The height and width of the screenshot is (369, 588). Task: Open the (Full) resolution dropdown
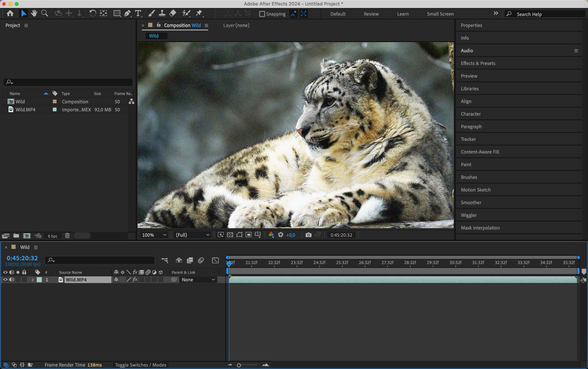point(192,235)
